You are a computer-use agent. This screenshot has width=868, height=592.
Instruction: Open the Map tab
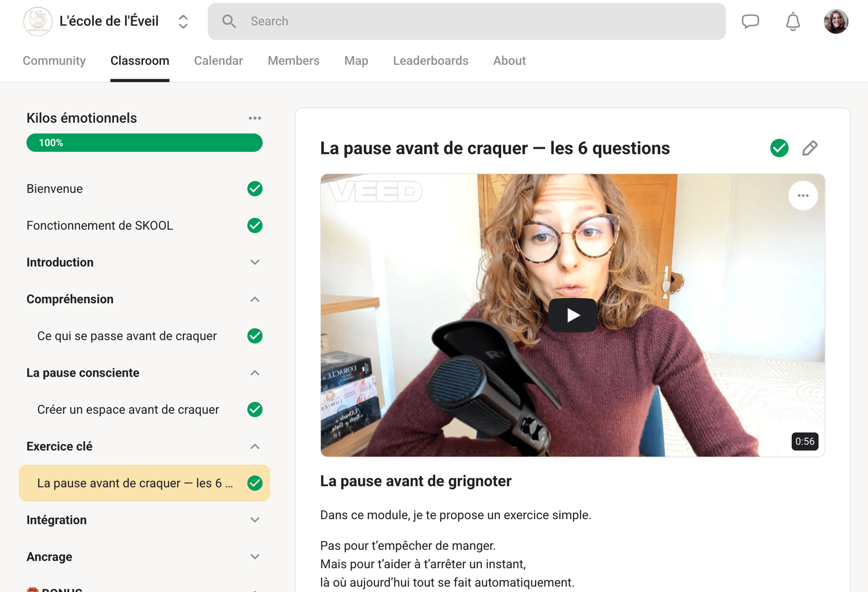[x=356, y=61]
